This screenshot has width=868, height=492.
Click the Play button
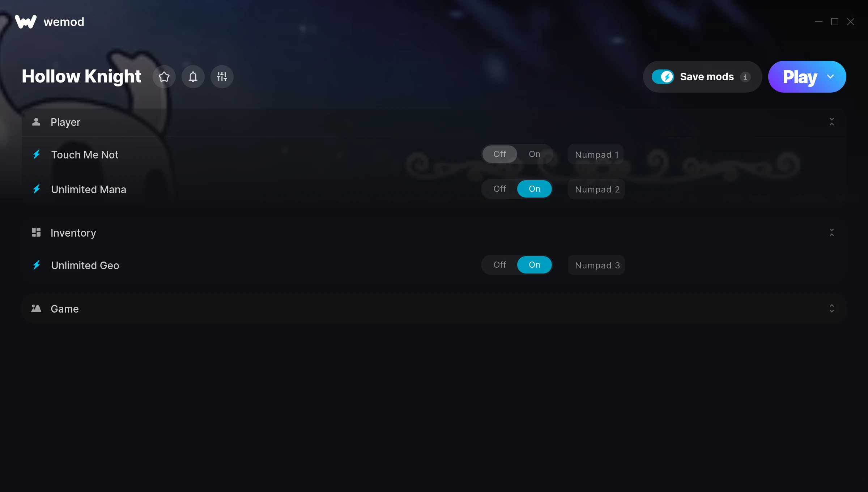pos(800,77)
